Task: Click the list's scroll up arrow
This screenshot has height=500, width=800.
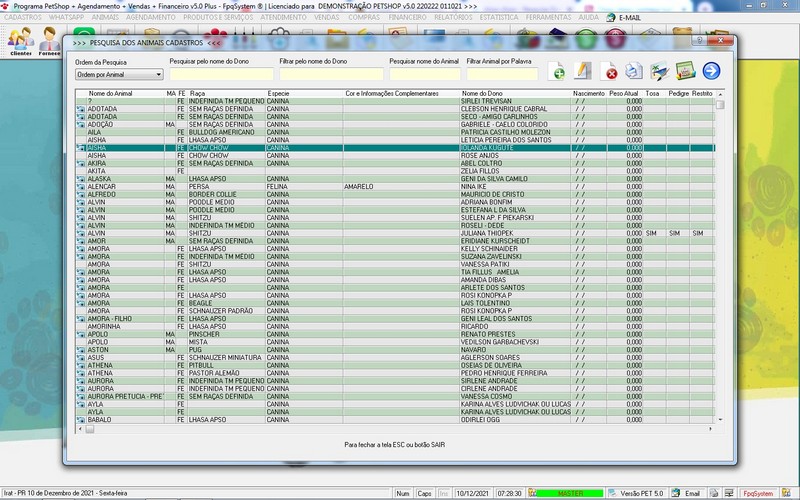Action: click(x=720, y=94)
